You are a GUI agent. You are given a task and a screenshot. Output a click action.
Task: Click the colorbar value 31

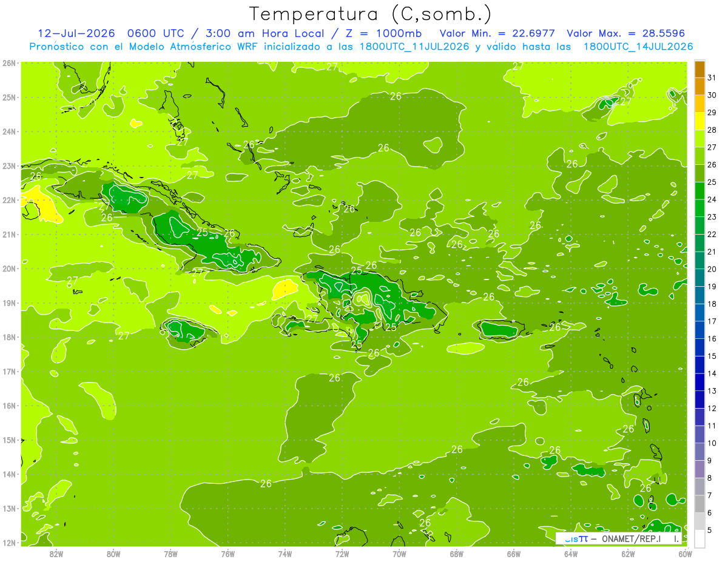pos(712,78)
